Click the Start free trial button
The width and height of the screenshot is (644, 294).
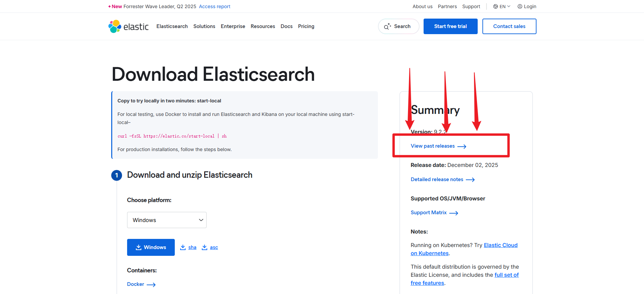[x=451, y=26]
